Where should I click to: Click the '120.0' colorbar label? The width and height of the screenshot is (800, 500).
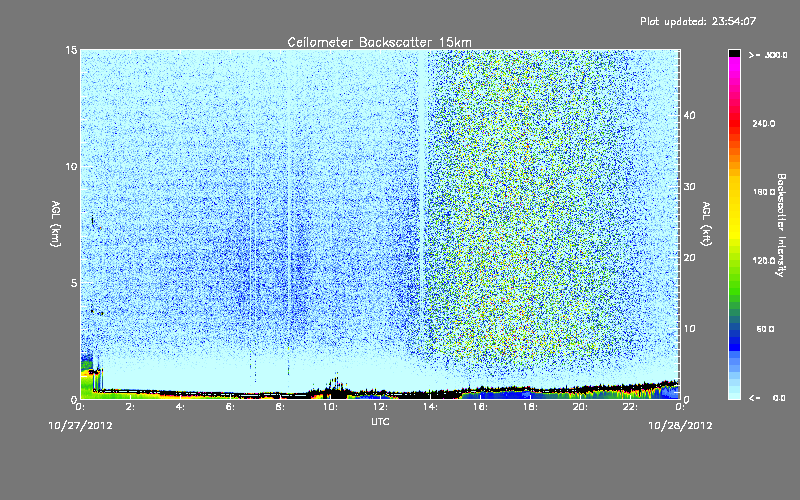[764, 261]
